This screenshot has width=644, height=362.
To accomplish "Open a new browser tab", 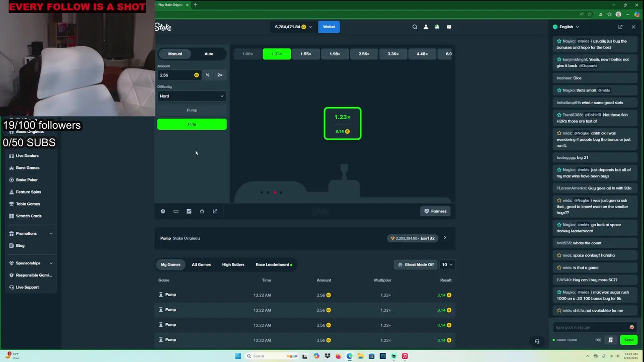I will (x=195, y=5).
